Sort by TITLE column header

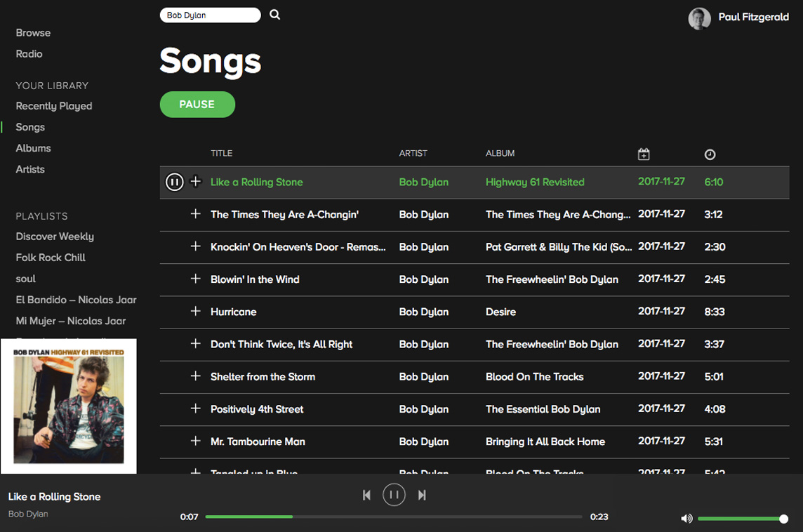pos(222,153)
